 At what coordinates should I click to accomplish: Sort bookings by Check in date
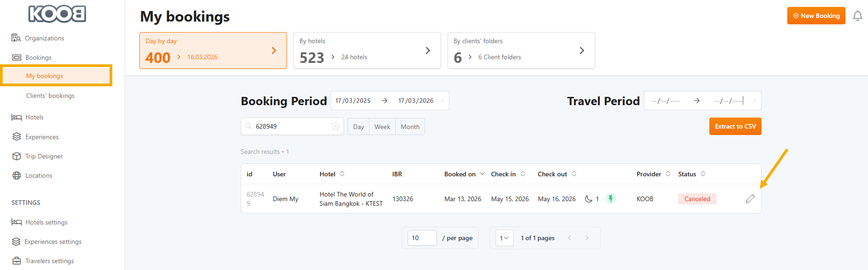[523, 174]
